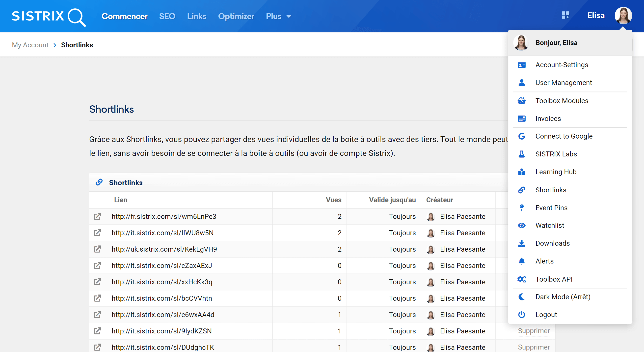
Task: Click Elisa's profile avatar in header
Action: click(623, 15)
